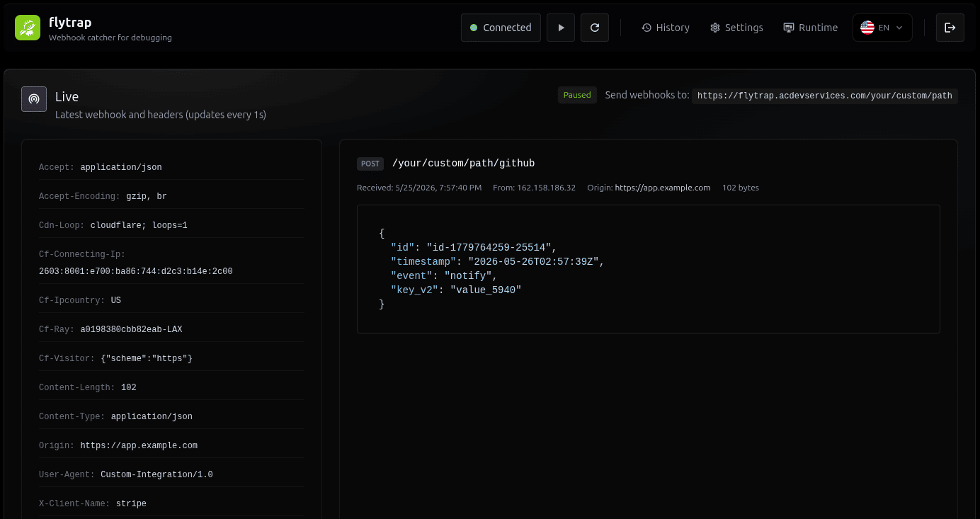
Task: Click the Cf-Visitor scheme value
Action: 147,358
